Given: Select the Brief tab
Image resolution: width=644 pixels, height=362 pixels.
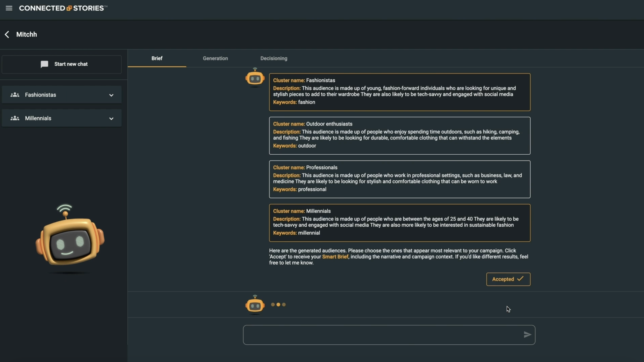Looking at the screenshot, I should pos(157,58).
